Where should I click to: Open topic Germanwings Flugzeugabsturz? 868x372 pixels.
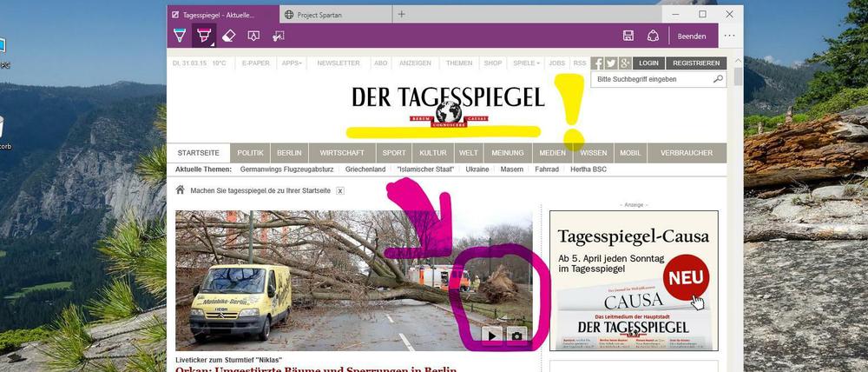[286, 169]
